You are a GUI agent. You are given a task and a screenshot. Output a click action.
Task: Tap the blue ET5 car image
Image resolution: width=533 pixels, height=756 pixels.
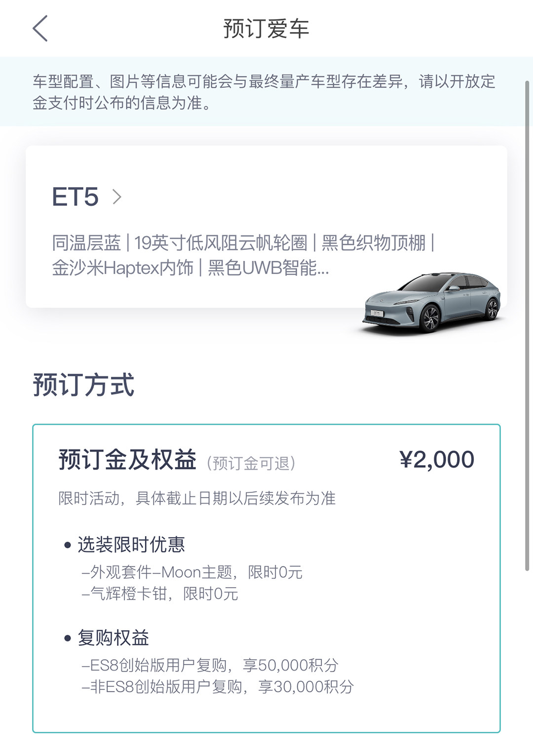[432, 302]
